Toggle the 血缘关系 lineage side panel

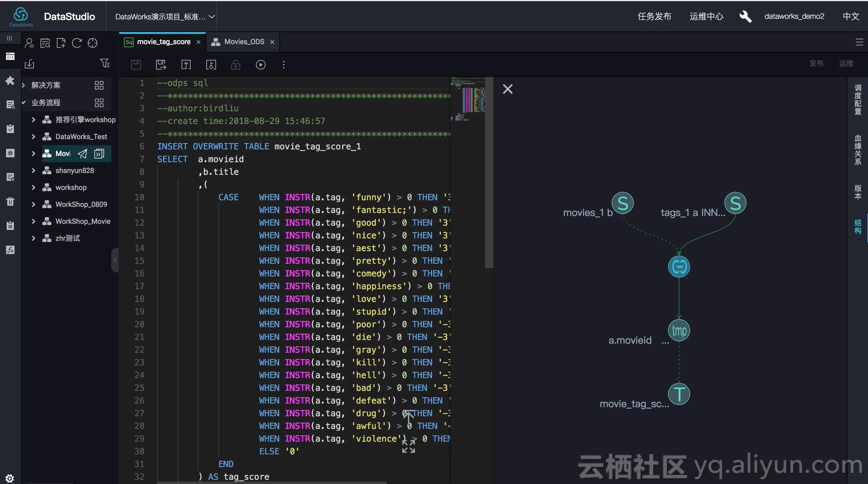click(x=857, y=150)
